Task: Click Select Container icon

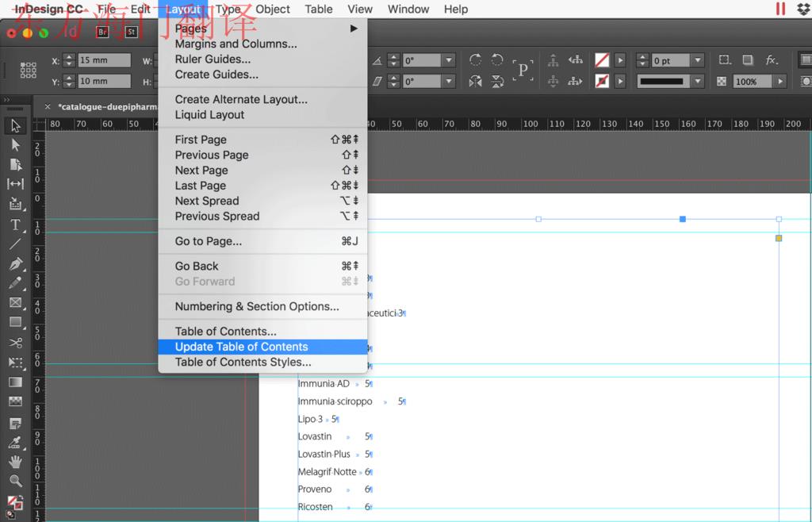Action: coord(553,60)
